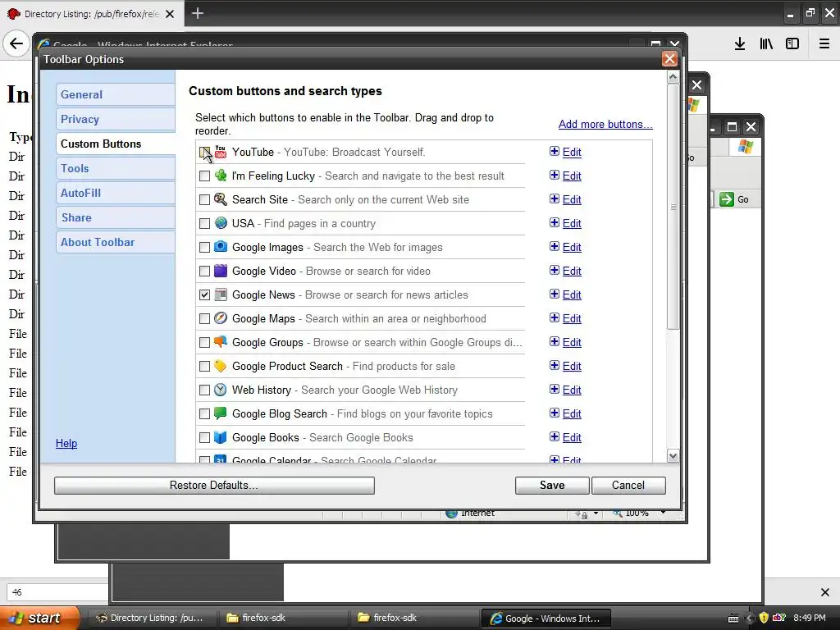This screenshot has height=630, width=840.
Task: Click the Google Groups icon
Action: point(220,342)
